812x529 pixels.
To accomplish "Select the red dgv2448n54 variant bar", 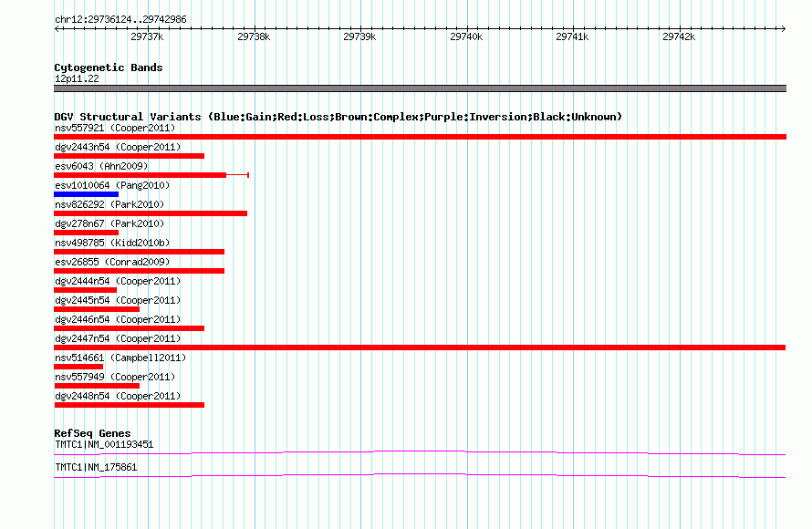I will [x=129, y=405].
